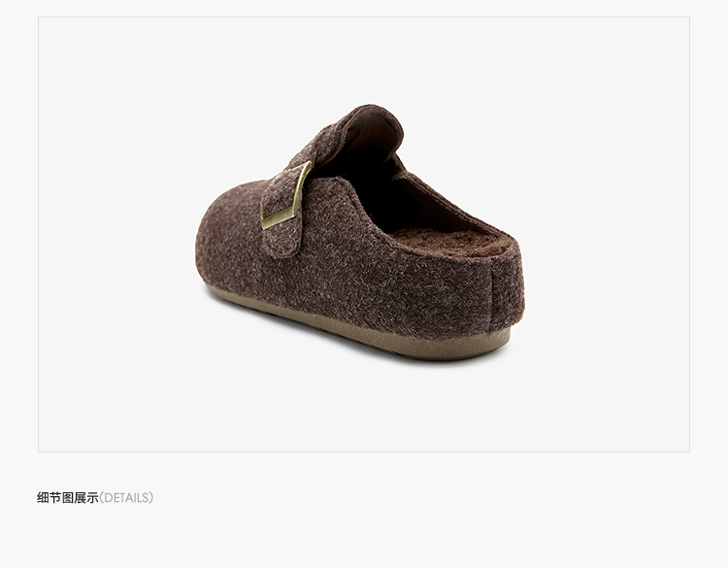Click the 细节图展示 heading text
The image size is (728, 568).
point(68,498)
